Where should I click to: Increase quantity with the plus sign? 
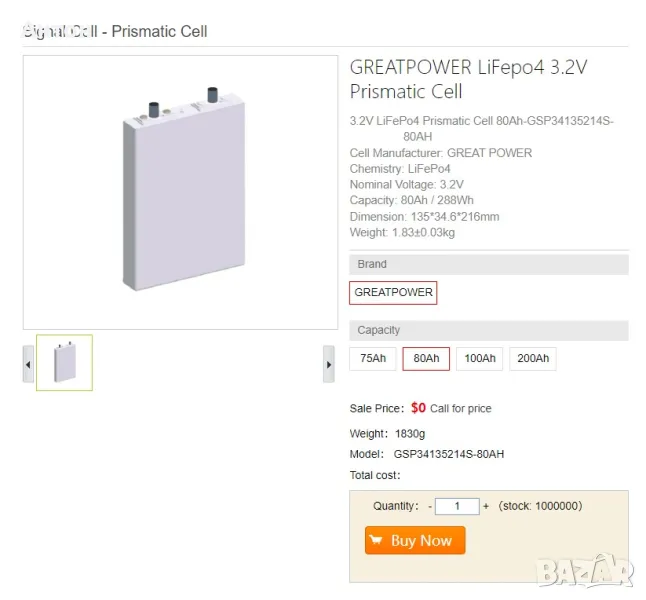click(x=486, y=507)
